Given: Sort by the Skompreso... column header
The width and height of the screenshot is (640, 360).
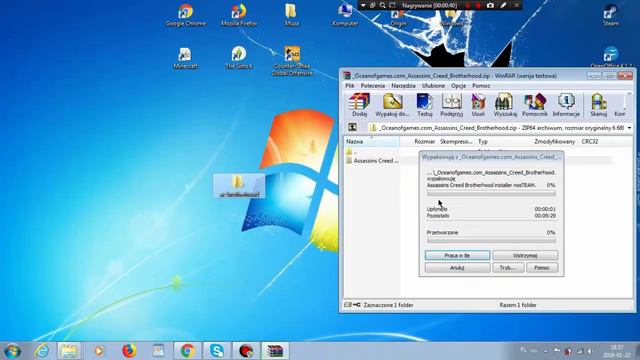Looking at the screenshot, I should (456, 141).
